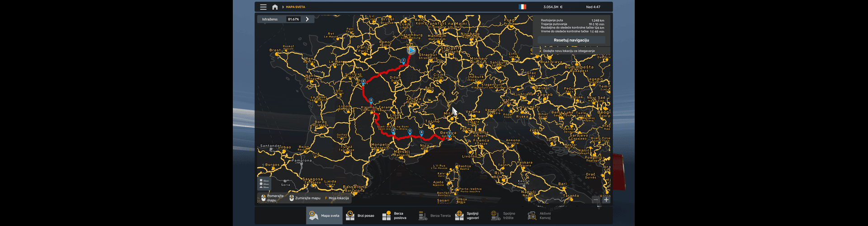The width and height of the screenshot is (868, 226).
Task: Click the Tuluz city label
Action: 346,146
